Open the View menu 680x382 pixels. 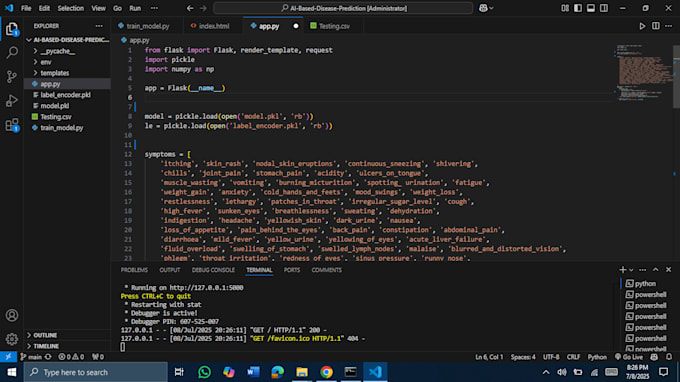pyautogui.click(x=98, y=8)
